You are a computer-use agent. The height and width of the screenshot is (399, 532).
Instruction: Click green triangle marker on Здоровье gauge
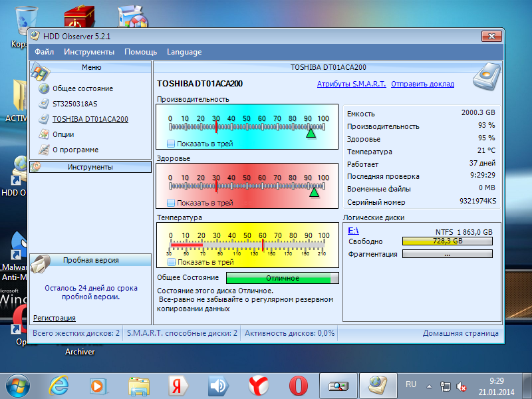tap(314, 192)
